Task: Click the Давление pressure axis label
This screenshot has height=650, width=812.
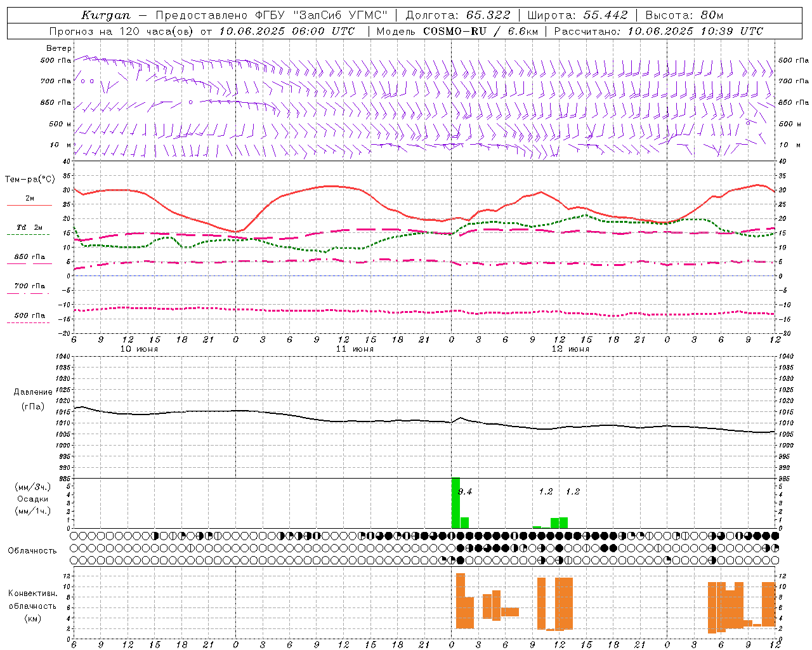Action: click(x=33, y=392)
